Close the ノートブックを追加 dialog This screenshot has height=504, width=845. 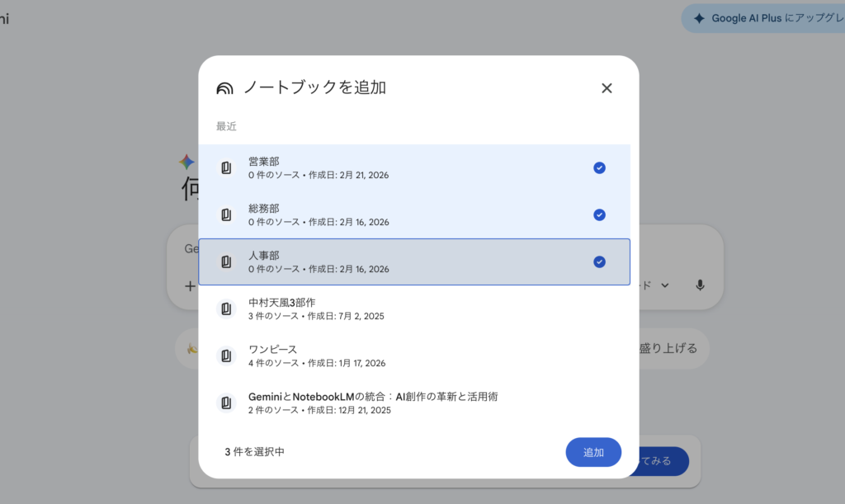coord(607,87)
